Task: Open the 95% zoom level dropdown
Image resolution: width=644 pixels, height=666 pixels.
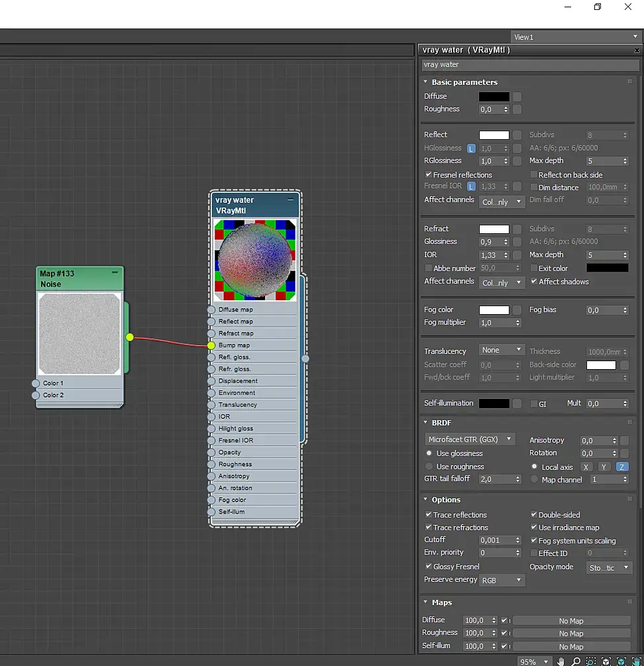Action: [x=534, y=662]
